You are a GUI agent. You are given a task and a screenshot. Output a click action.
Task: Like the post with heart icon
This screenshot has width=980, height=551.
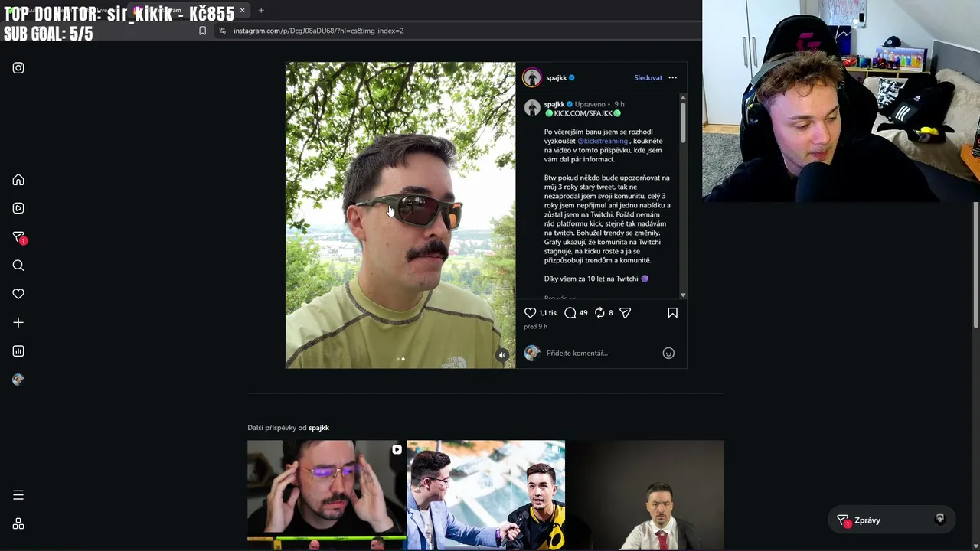click(x=530, y=312)
